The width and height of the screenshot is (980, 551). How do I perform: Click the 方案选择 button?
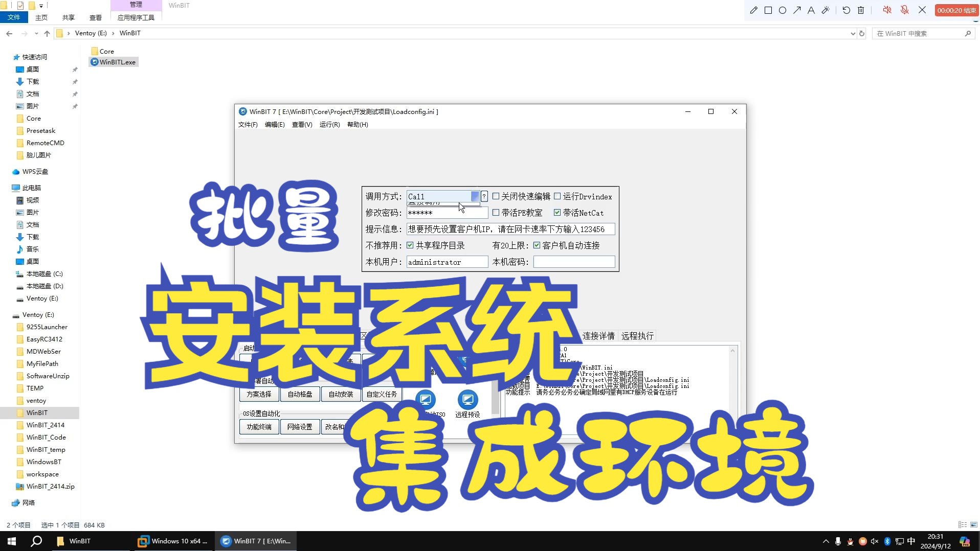(259, 394)
